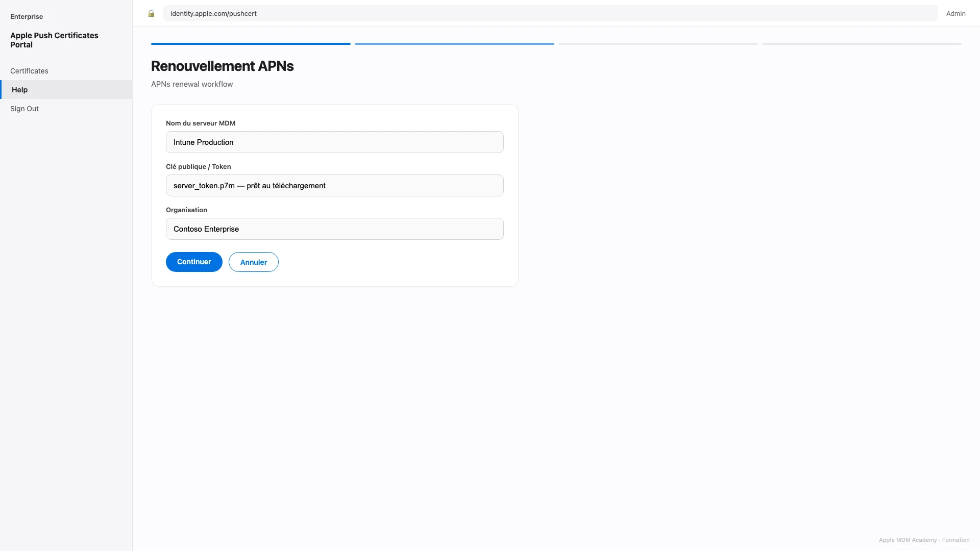This screenshot has width=980, height=551.
Task: Click the Nom du serveur MDM label
Action: point(201,123)
